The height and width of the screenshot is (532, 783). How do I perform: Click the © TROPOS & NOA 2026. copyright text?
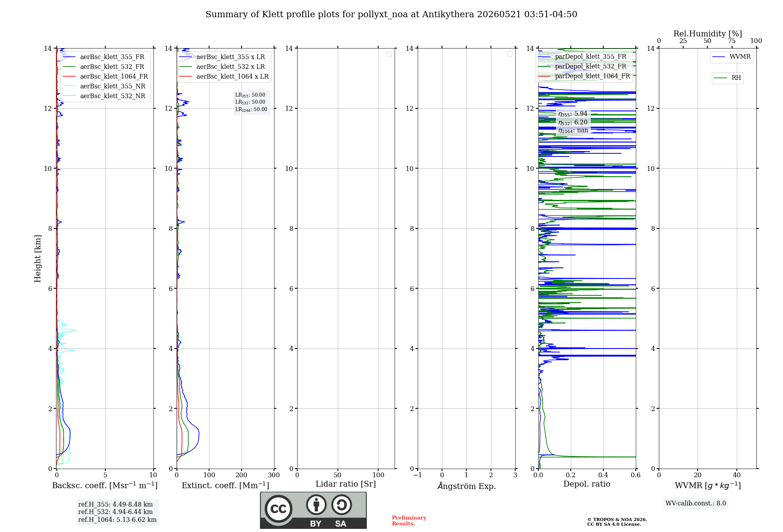click(617, 519)
